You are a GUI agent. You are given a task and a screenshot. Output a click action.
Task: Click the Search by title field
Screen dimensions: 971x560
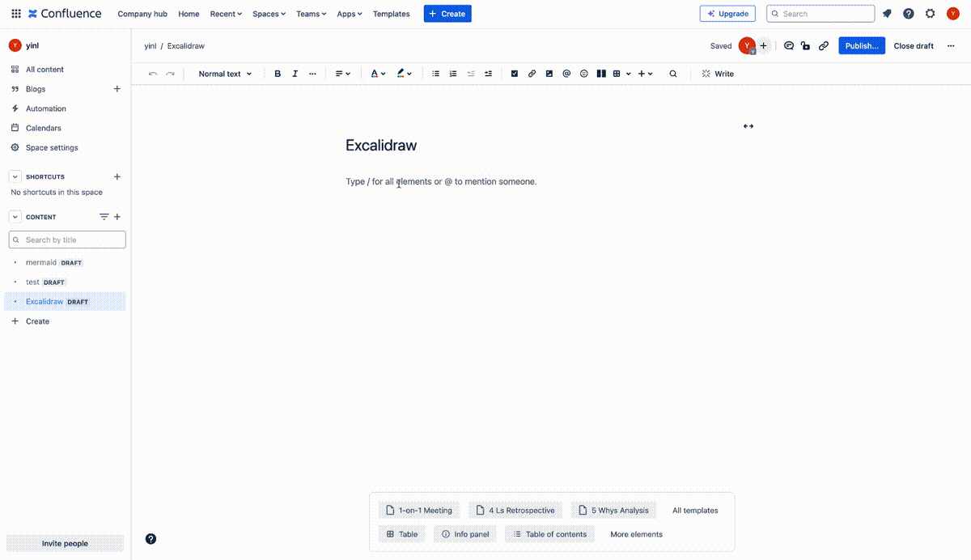[x=67, y=240]
